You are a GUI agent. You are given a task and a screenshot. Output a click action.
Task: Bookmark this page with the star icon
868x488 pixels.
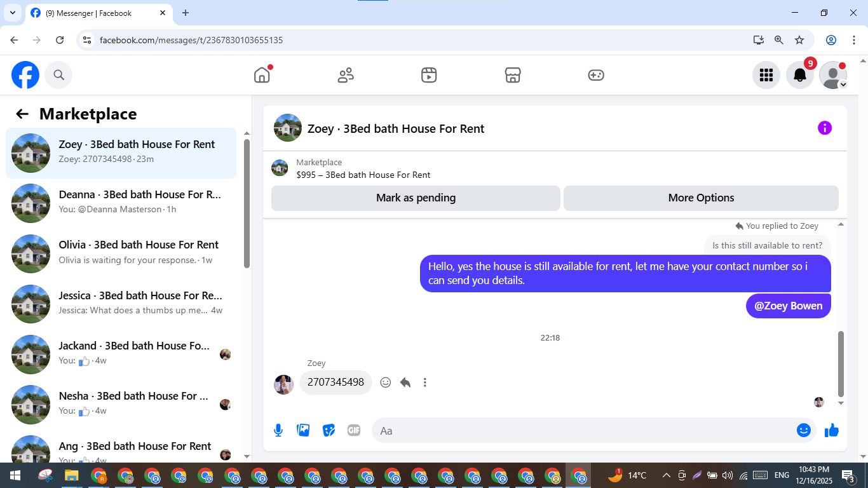pyautogui.click(x=799, y=40)
